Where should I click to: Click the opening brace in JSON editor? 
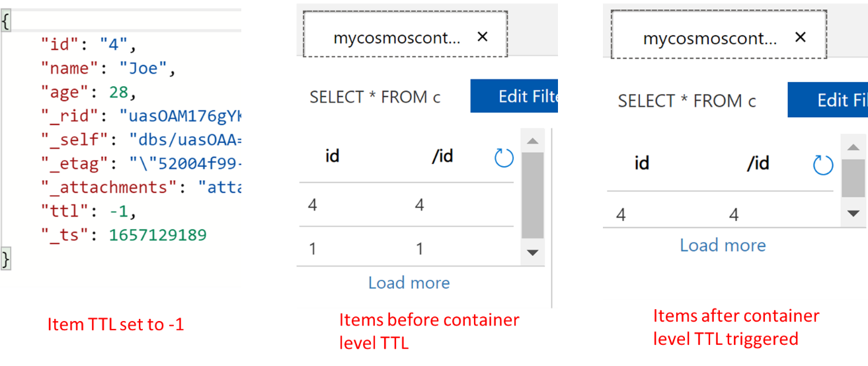[x=5, y=21]
